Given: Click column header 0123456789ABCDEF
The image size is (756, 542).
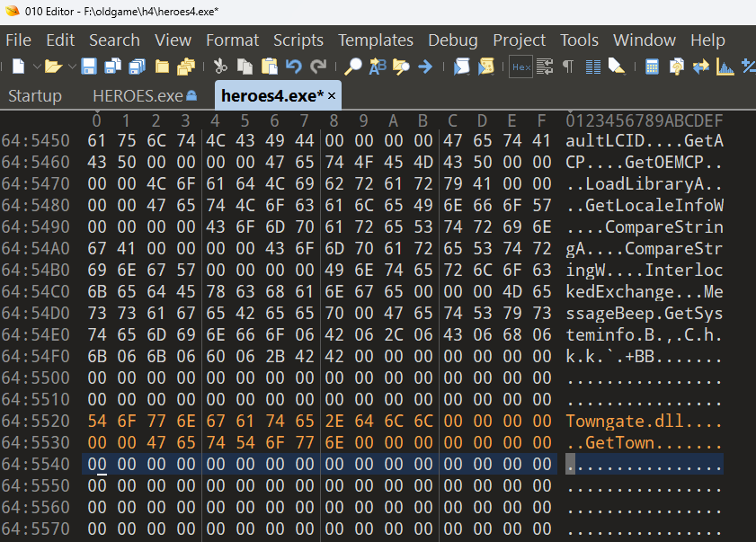Looking at the screenshot, I should coord(645,120).
